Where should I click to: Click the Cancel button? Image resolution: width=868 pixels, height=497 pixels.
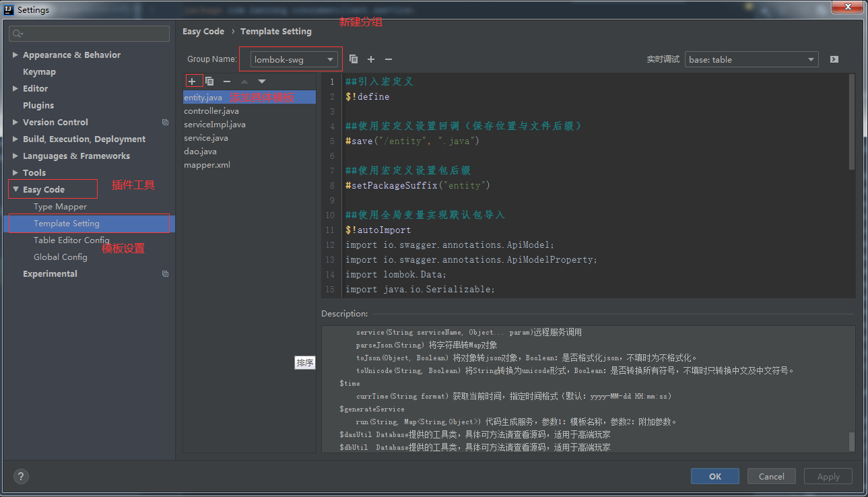pos(772,476)
